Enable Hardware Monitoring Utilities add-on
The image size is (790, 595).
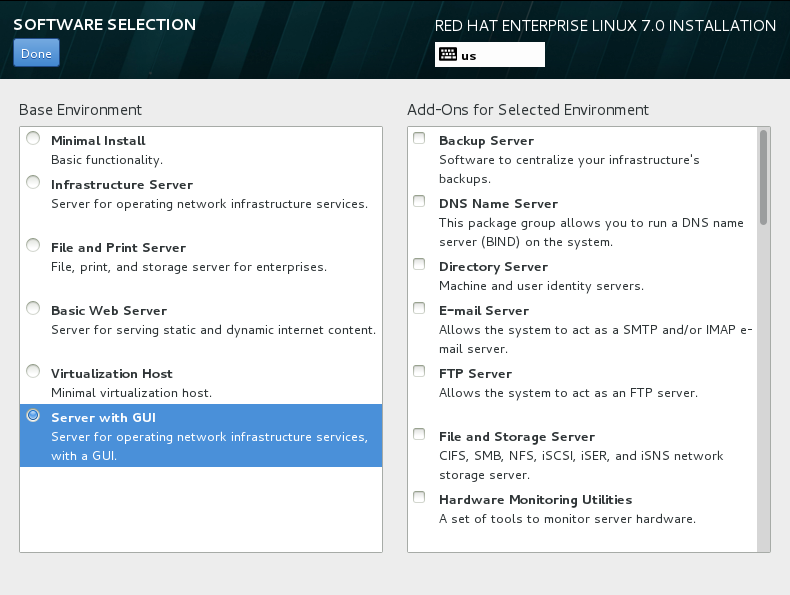(x=420, y=499)
